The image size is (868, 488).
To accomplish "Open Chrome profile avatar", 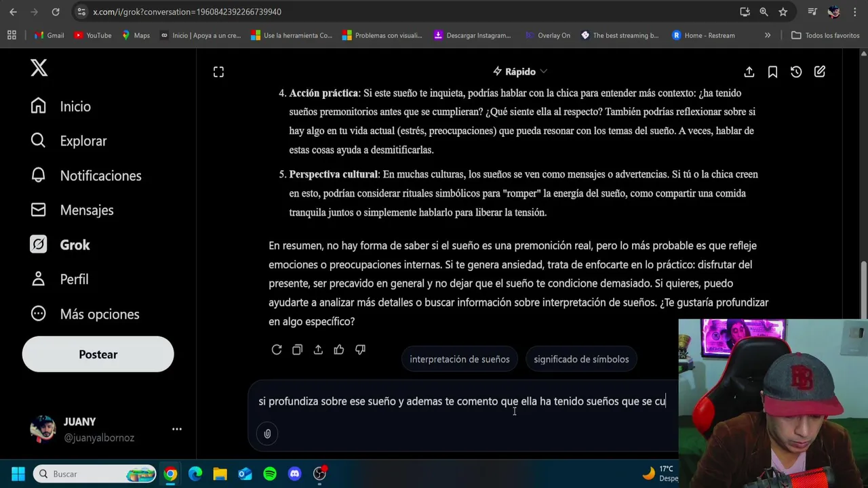I will [834, 12].
